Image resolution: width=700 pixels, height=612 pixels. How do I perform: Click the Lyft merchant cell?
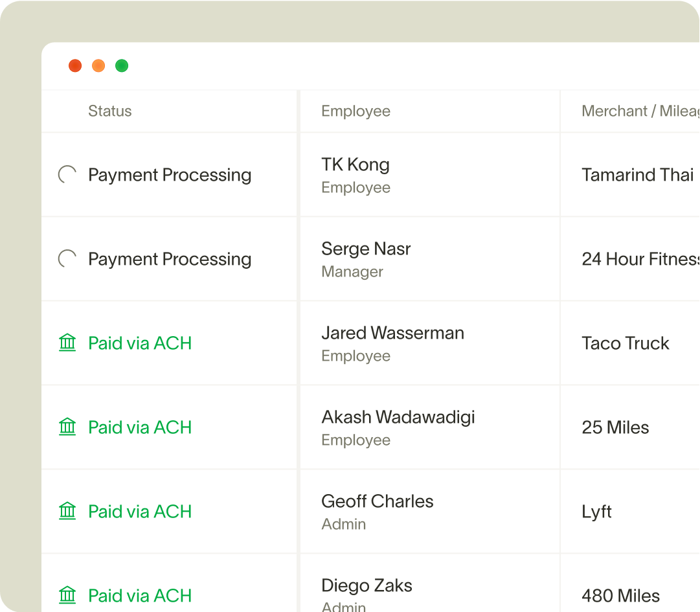click(x=596, y=512)
